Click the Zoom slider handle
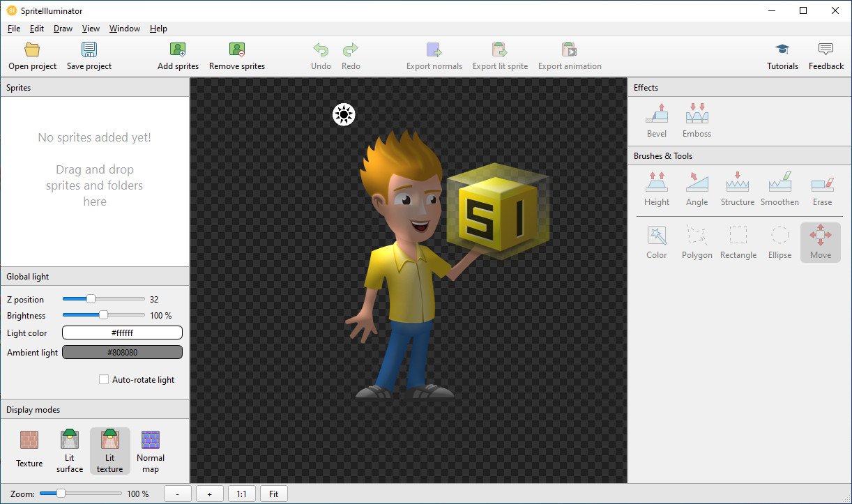This screenshot has width=852, height=504. pos(61,494)
